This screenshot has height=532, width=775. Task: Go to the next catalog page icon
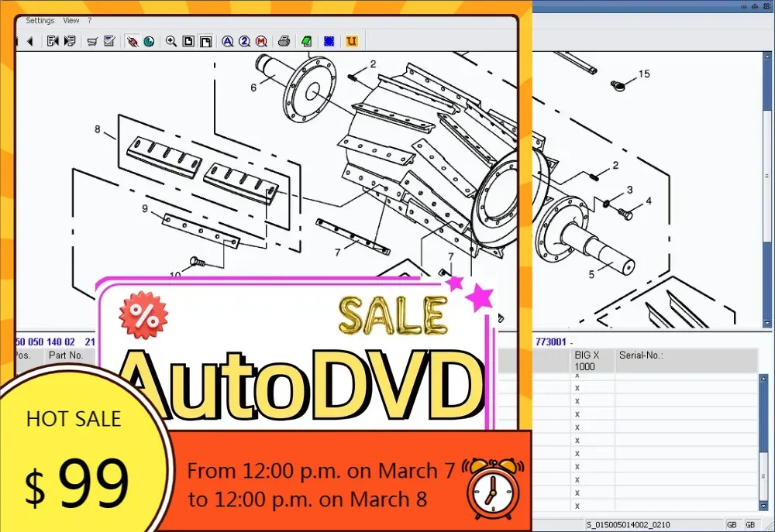70,42
